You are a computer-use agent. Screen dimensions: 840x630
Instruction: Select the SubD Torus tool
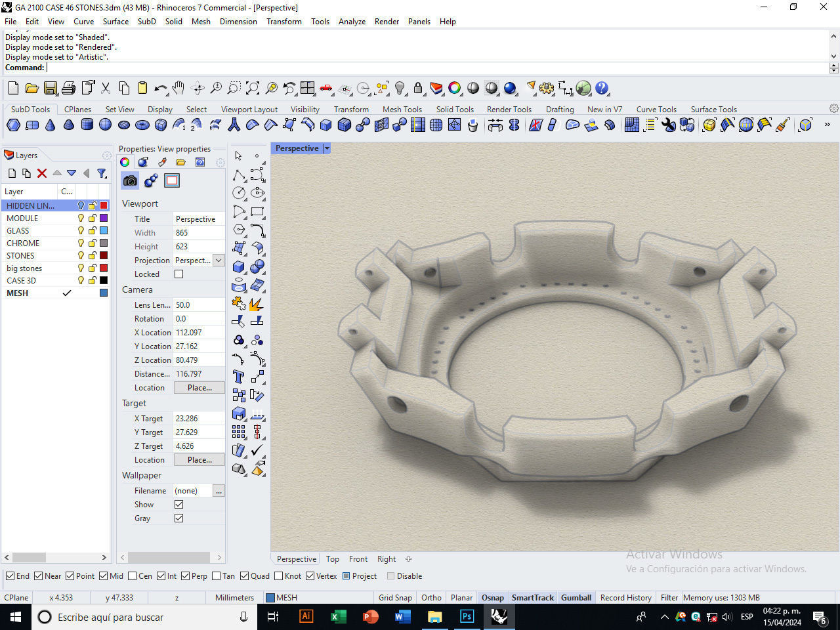(142, 125)
